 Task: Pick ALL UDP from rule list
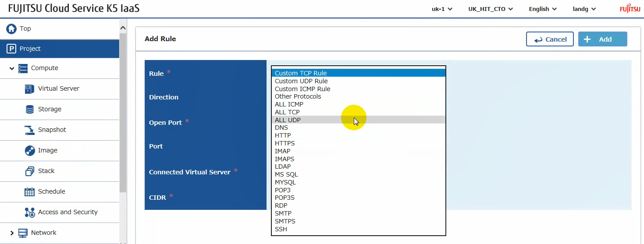(359, 120)
